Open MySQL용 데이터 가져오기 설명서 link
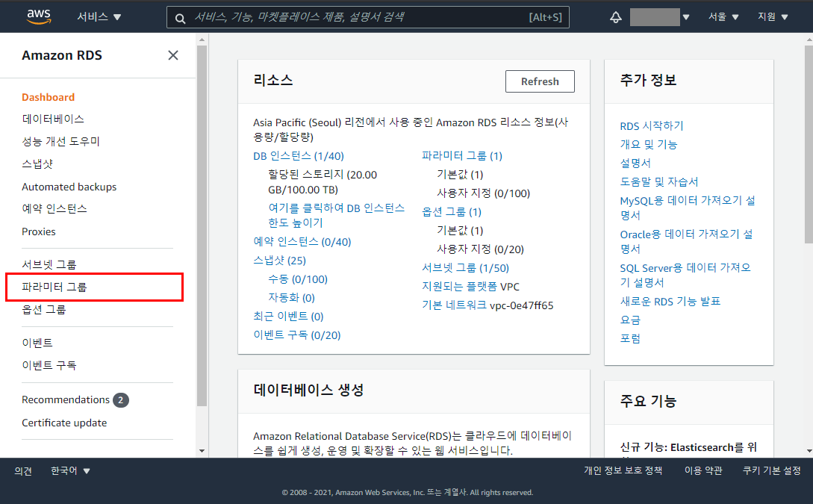Viewport: 813px width, 504px height. pyautogui.click(x=688, y=208)
